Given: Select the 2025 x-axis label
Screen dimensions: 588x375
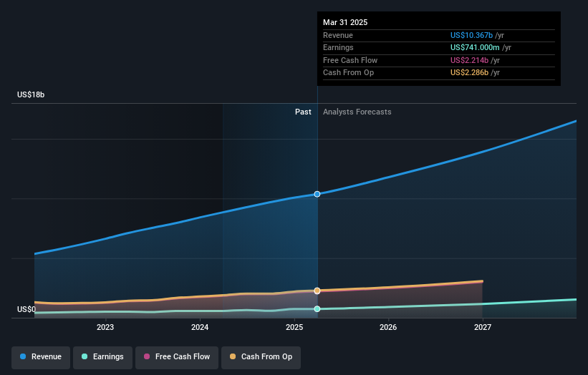Looking at the screenshot, I should tap(294, 328).
